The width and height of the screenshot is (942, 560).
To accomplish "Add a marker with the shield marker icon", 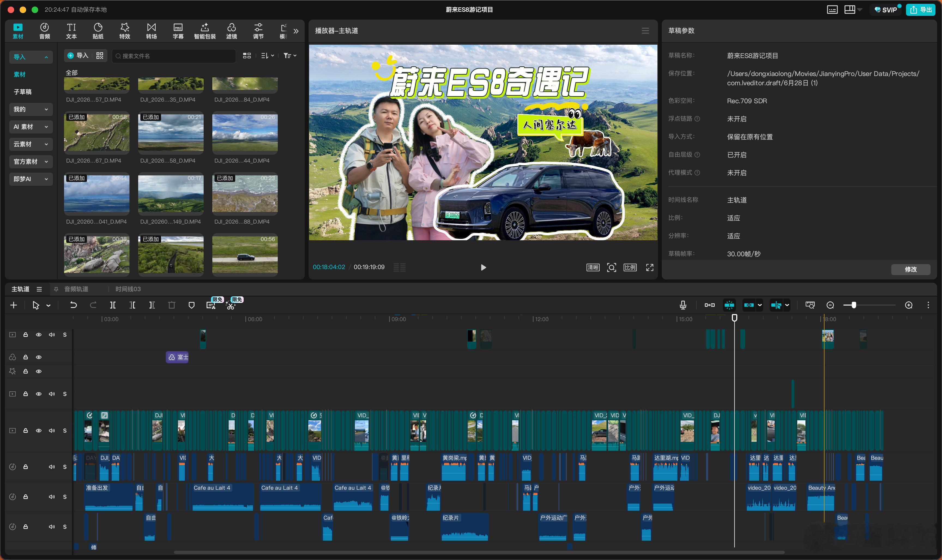I will 191,305.
